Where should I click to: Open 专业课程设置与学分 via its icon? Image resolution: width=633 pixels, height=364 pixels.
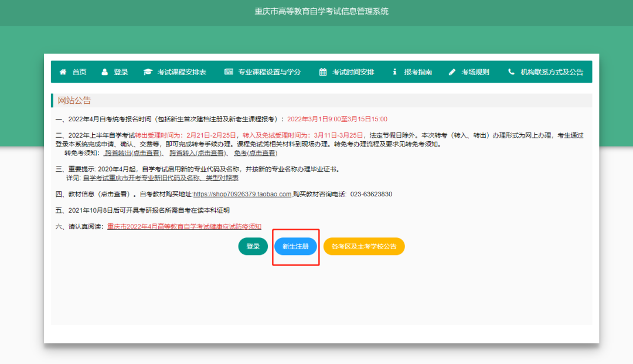click(x=230, y=72)
